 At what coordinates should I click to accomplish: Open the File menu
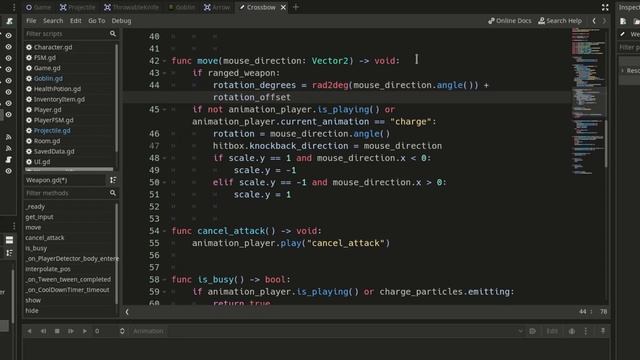31,20
